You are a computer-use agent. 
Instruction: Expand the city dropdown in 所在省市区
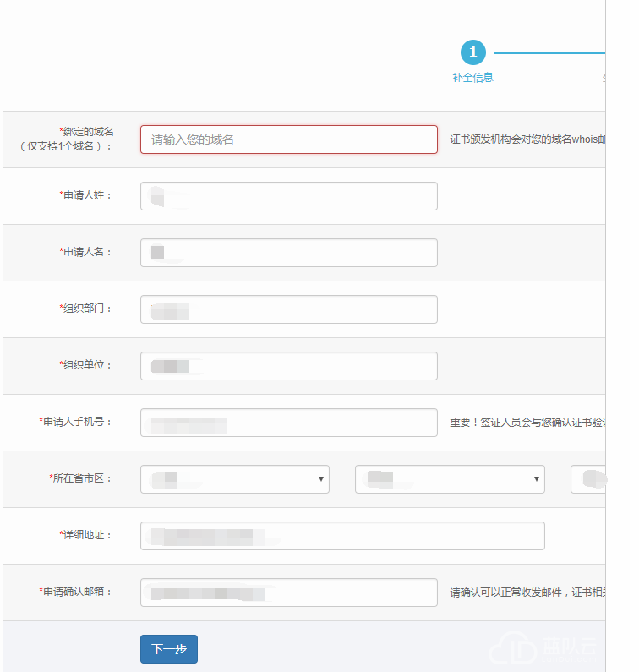(x=450, y=479)
